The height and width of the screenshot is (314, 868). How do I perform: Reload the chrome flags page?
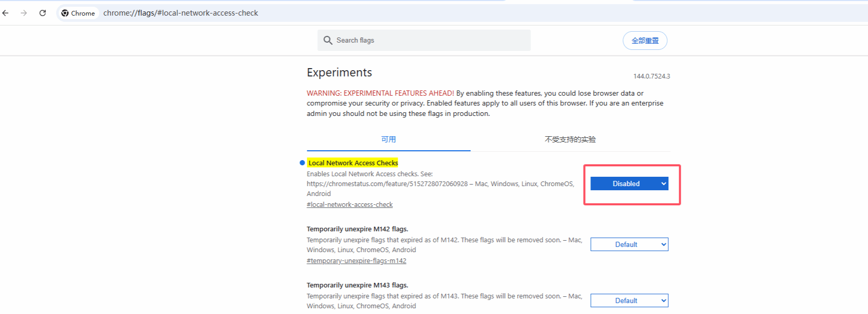point(43,13)
